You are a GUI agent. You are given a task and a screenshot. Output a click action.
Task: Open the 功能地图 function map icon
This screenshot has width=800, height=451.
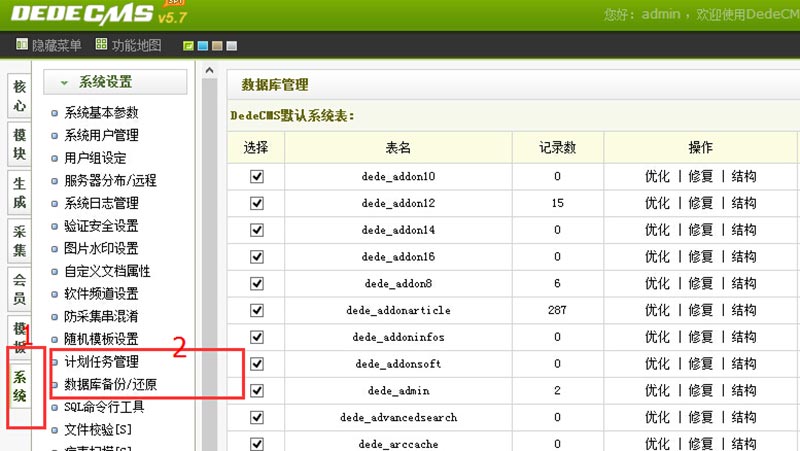[101, 45]
